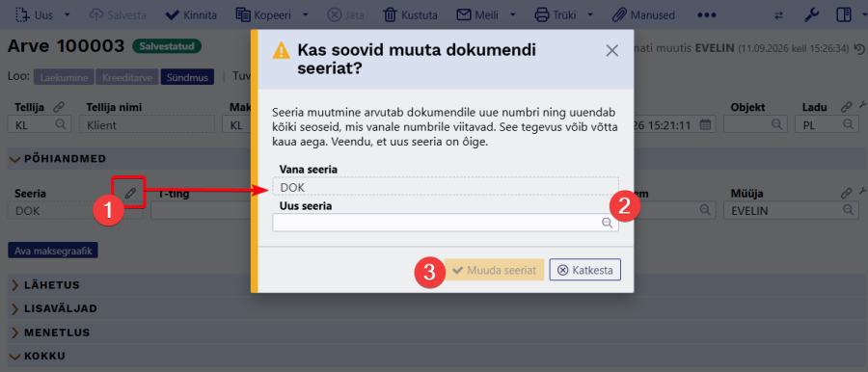Click the Vana seeria DOK field
The width and height of the screenshot is (868, 372).
(445, 187)
